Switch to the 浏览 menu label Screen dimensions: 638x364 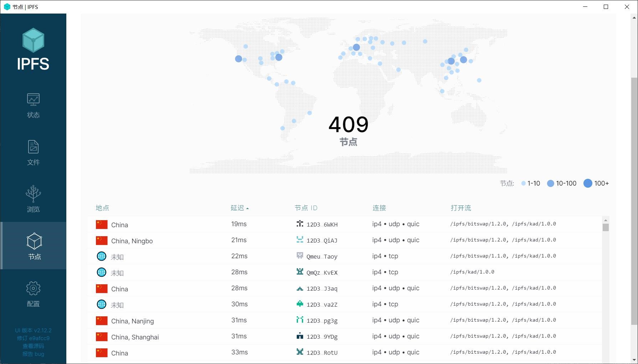[33, 209]
